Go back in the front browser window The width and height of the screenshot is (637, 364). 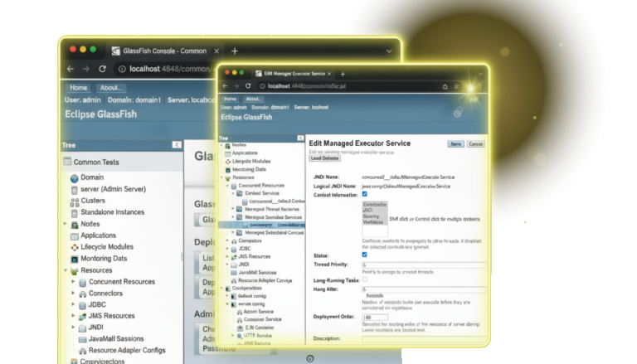(x=225, y=86)
